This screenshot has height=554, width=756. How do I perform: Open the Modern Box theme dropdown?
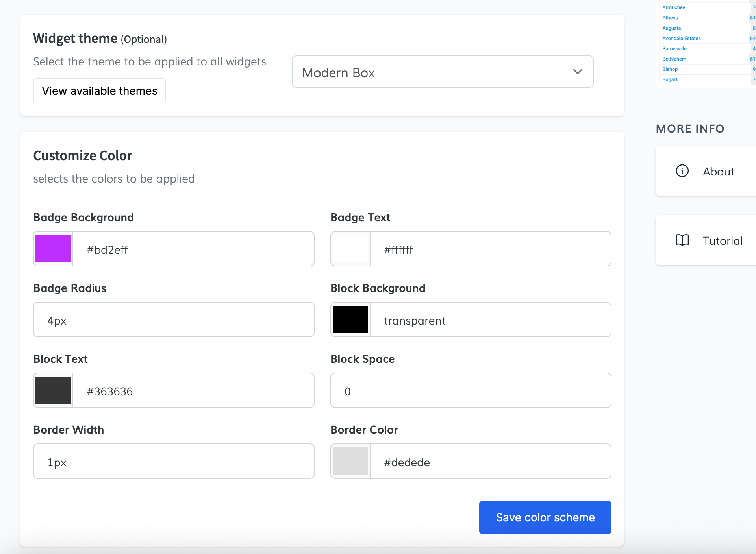(442, 72)
